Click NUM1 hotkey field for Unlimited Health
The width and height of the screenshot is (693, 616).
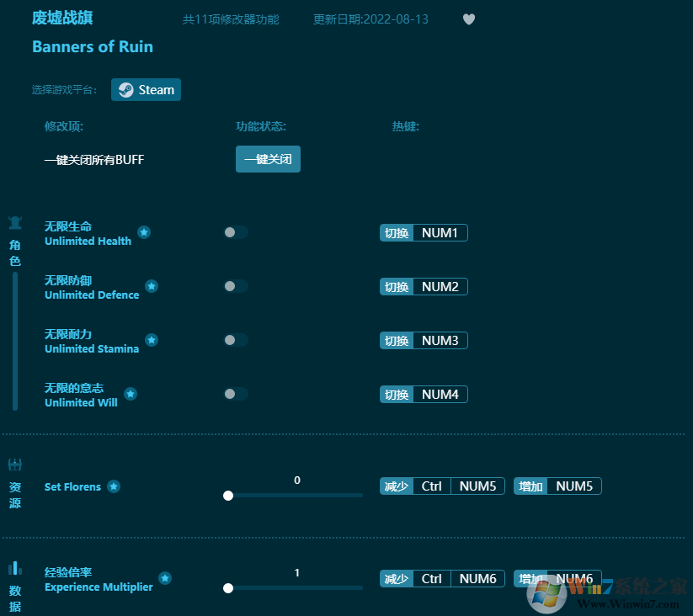(x=440, y=233)
